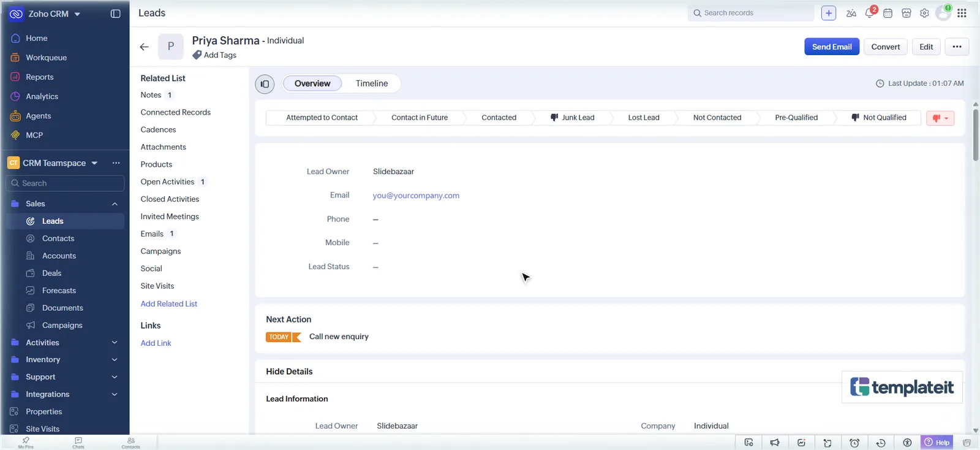Viewport: 980px width, 450px height.
Task: Click the back arrow next to Priya Sharma
Action: tap(144, 47)
